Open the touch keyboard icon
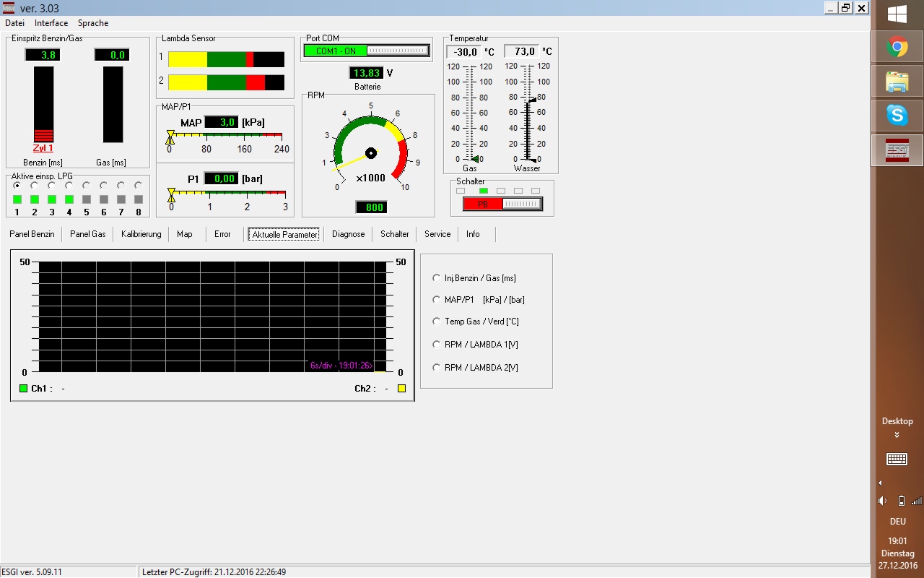Image resolution: width=924 pixels, height=578 pixels. pyautogui.click(x=897, y=459)
